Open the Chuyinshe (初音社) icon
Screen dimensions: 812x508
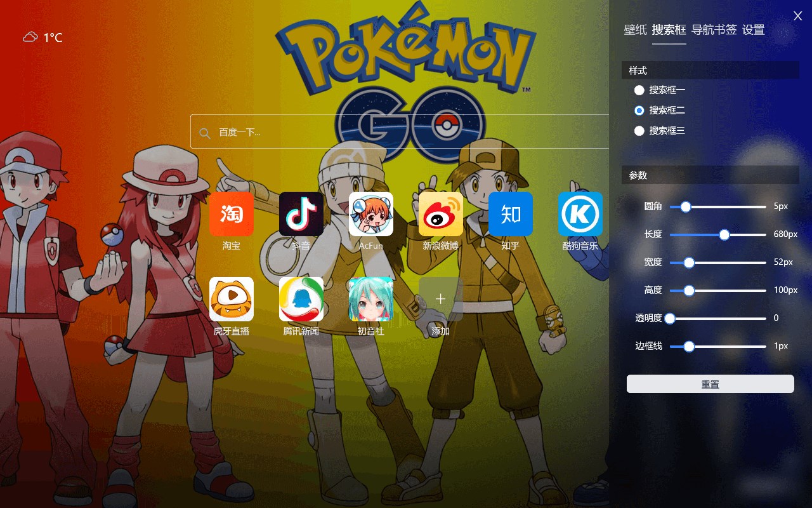click(x=371, y=299)
